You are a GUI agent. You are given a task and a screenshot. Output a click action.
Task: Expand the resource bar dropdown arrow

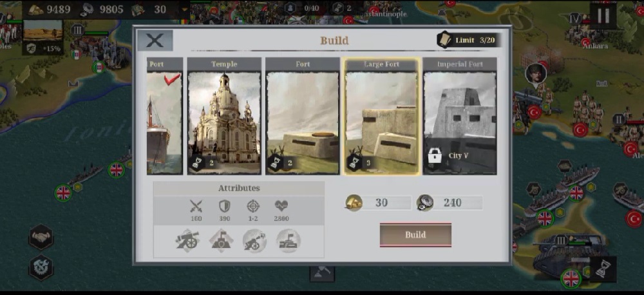[x=184, y=10]
